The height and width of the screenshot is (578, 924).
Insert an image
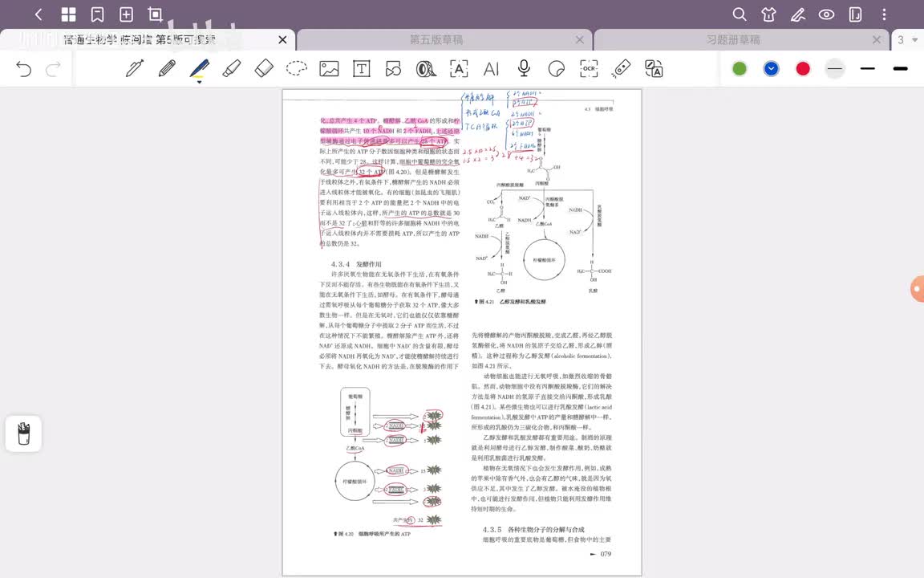(329, 68)
